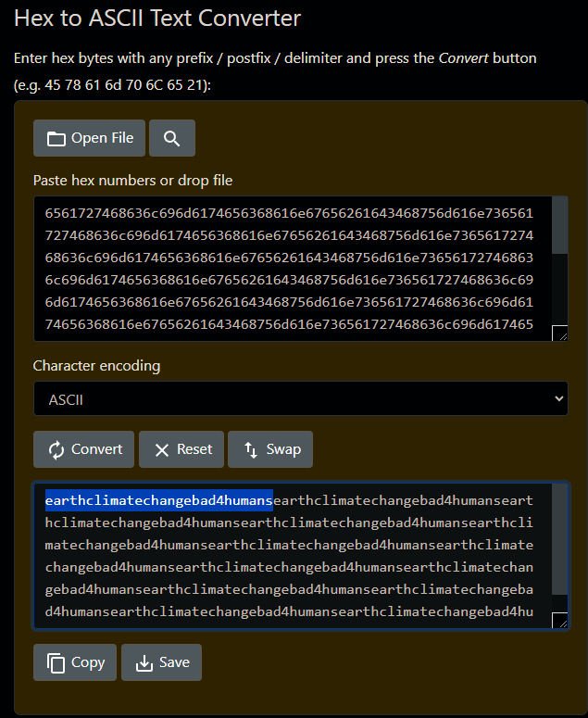Click the Convert button's circular arrows icon
588x718 pixels.
tap(56, 449)
